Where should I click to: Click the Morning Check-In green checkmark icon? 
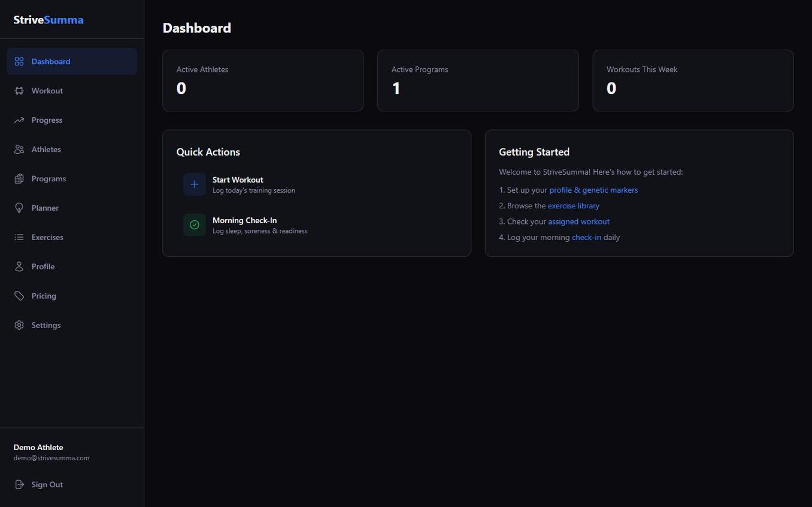[x=194, y=224]
